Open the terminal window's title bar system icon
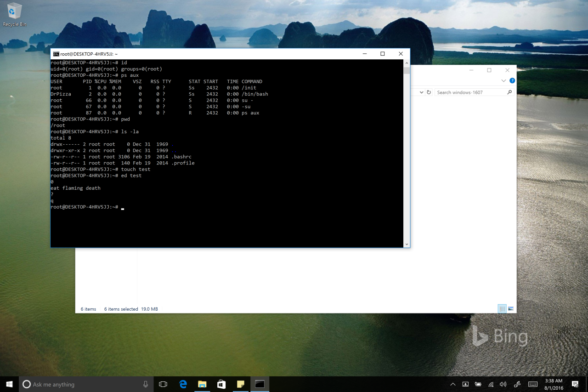 (x=56, y=54)
